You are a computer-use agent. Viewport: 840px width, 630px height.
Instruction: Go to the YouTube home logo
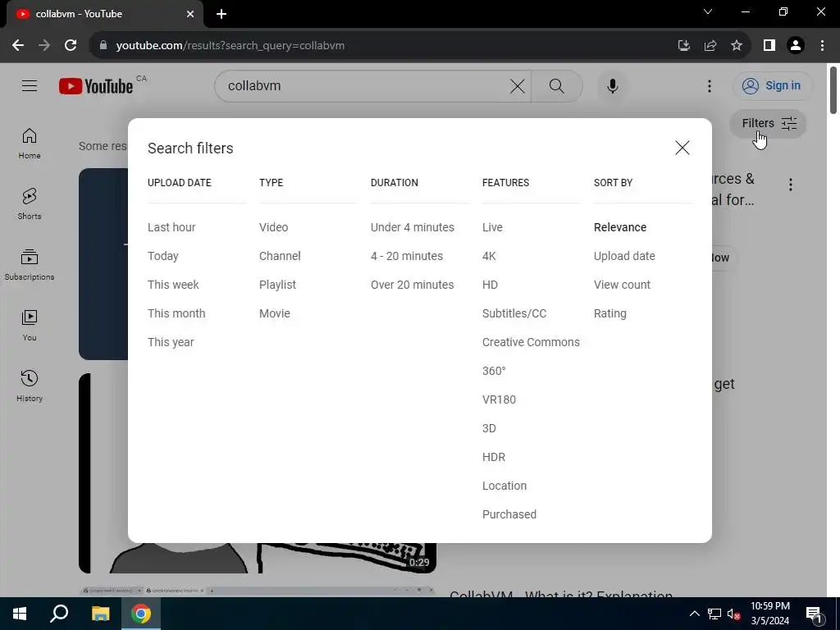coord(96,85)
